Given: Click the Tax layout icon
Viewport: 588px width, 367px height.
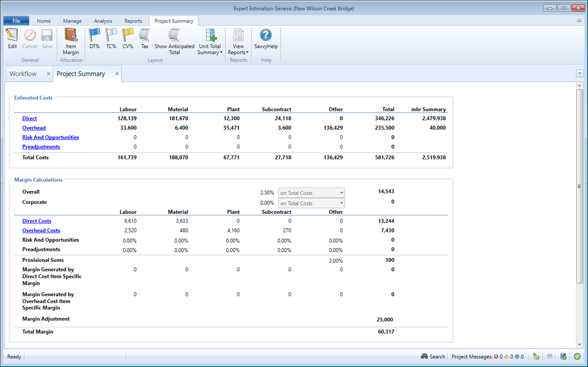Looking at the screenshot, I should point(145,35).
